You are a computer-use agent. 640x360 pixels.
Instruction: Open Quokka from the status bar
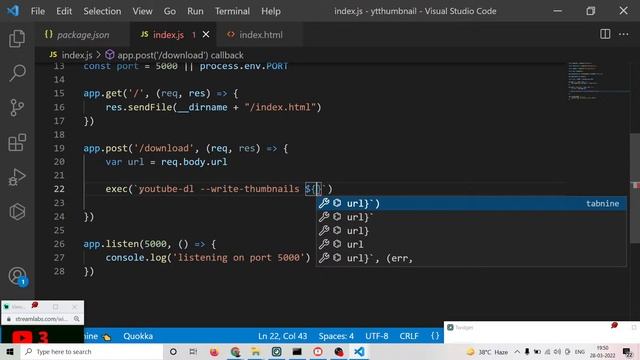[x=138, y=336]
